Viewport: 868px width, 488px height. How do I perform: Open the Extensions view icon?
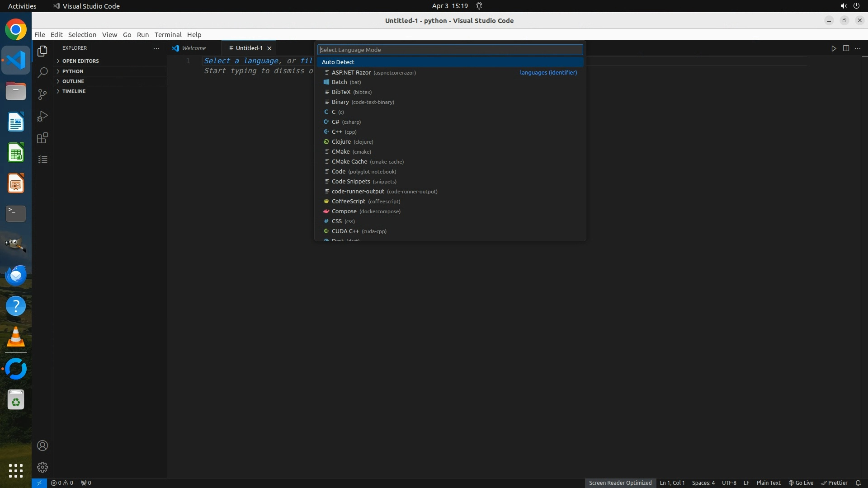tap(42, 138)
